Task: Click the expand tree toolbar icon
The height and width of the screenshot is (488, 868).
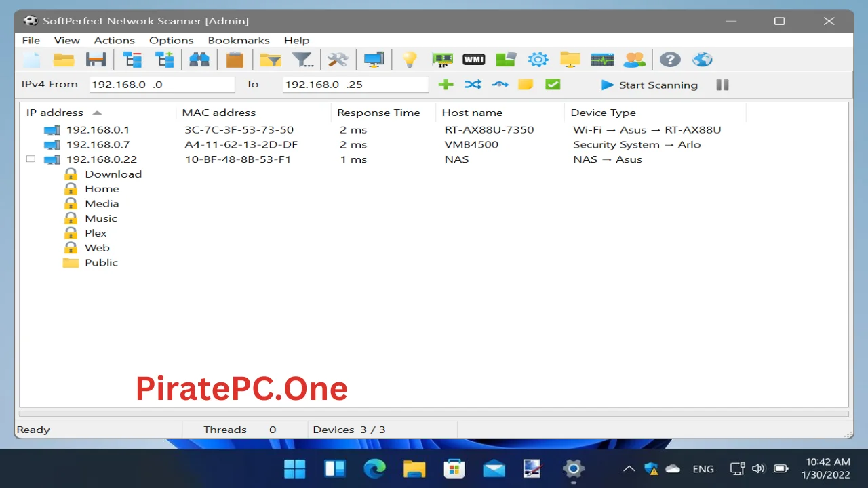Action: [165, 60]
